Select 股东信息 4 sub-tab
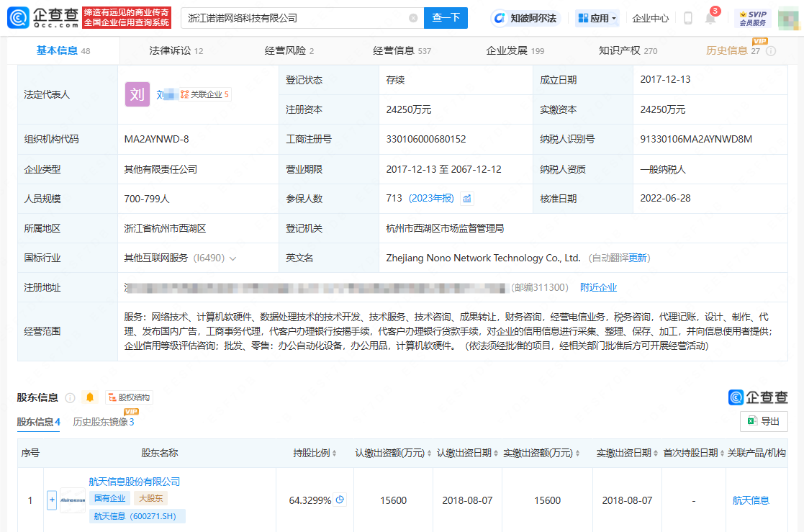 click(x=38, y=422)
